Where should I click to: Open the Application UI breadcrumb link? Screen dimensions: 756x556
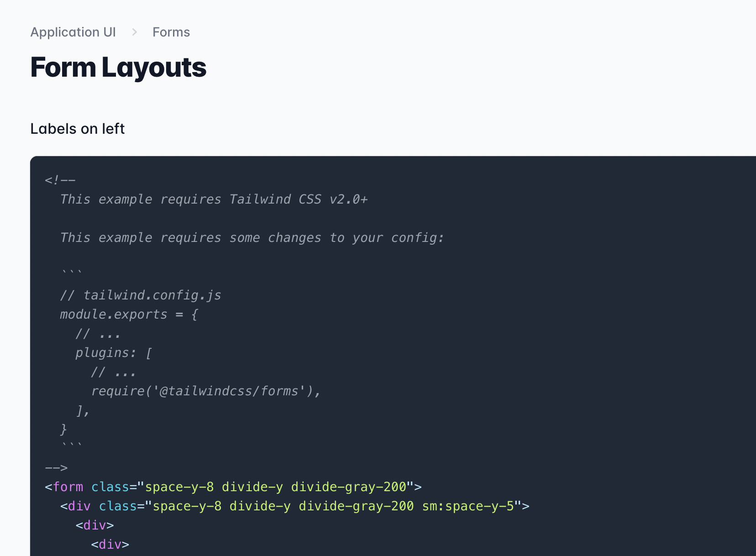coord(73,32)
